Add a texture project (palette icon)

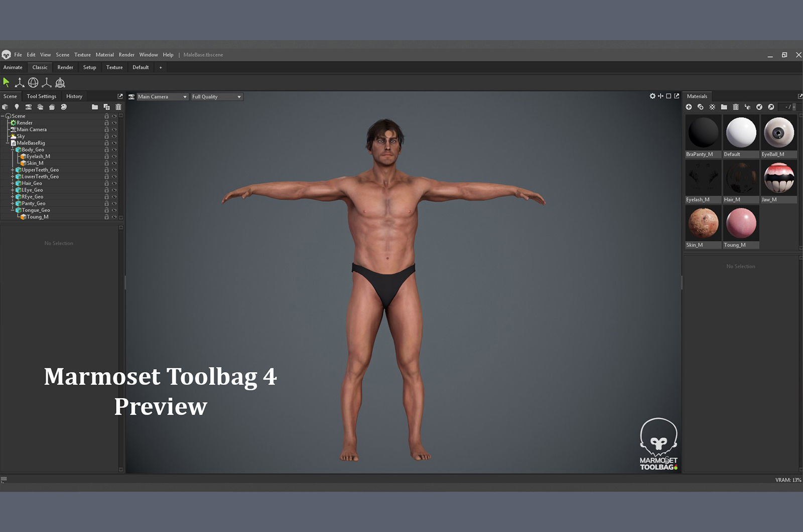point(64,107)
